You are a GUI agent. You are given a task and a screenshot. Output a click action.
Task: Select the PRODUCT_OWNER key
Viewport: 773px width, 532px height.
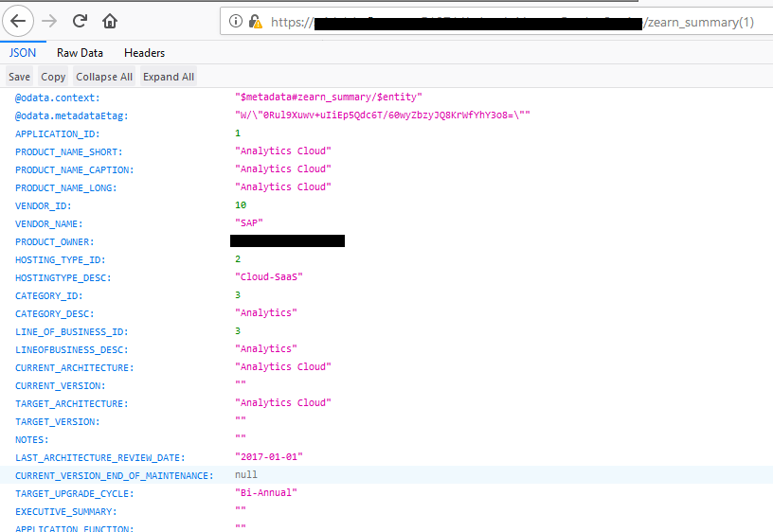point(54,242)
